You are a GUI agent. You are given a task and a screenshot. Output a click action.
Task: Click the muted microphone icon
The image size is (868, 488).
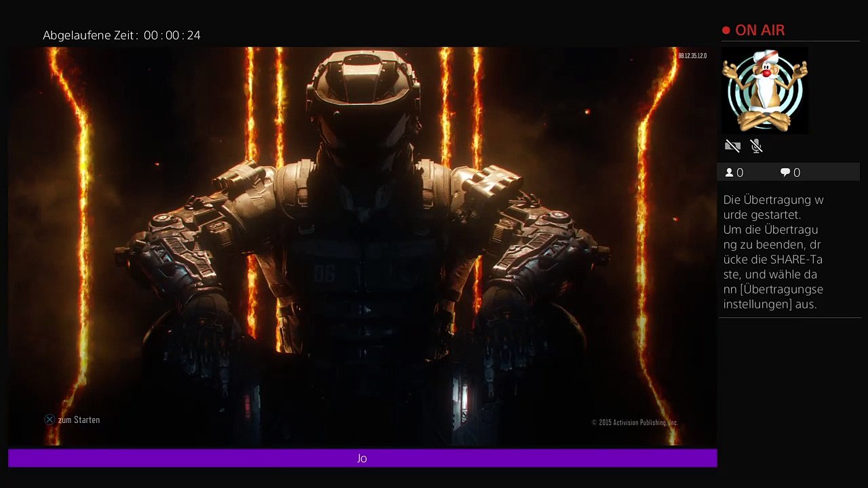(757, 146)
